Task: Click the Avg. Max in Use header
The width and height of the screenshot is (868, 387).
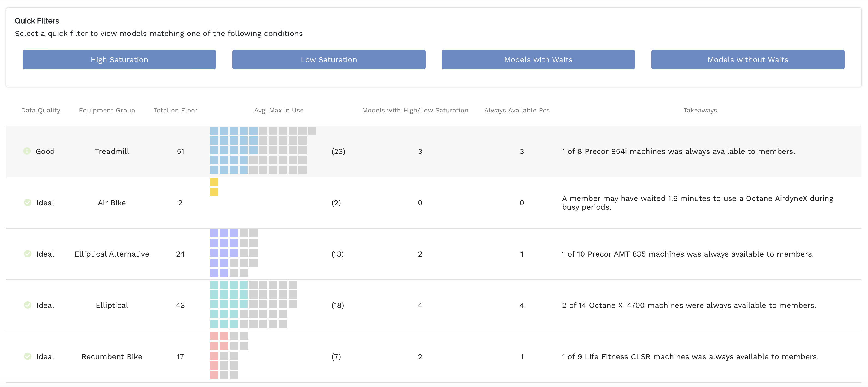Action: tap(279, 110)
